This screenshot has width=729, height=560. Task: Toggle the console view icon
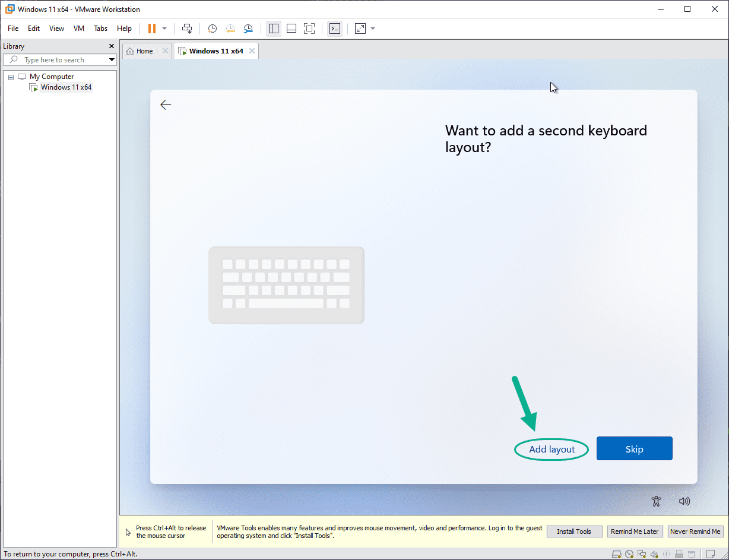click(x=335, y=29)
